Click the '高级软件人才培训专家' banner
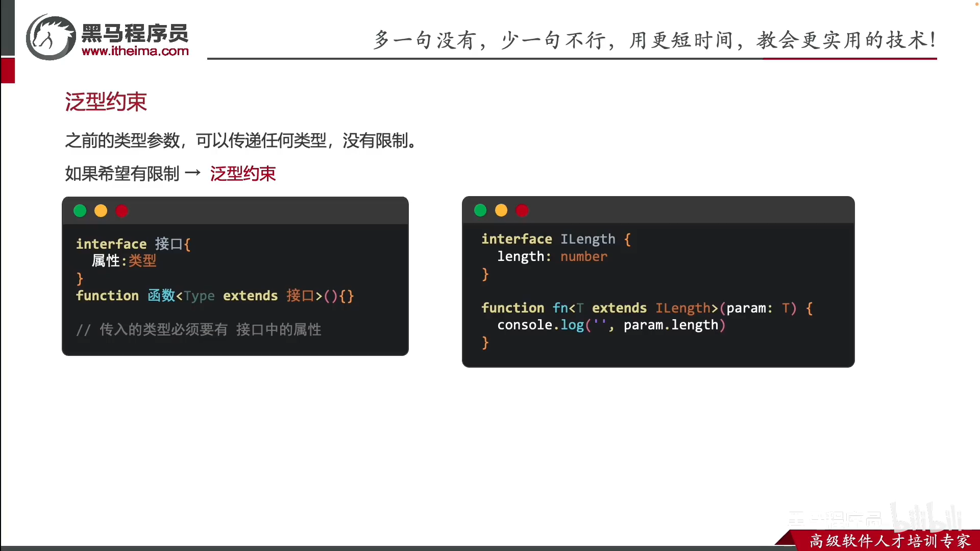This screenshot has width=980, height=551. [x=890, y=540]
